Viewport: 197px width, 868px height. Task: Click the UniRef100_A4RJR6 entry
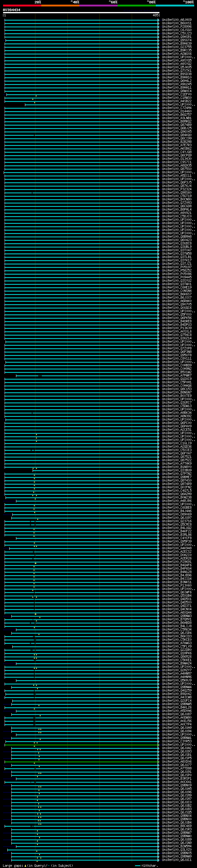coord(177,501)
